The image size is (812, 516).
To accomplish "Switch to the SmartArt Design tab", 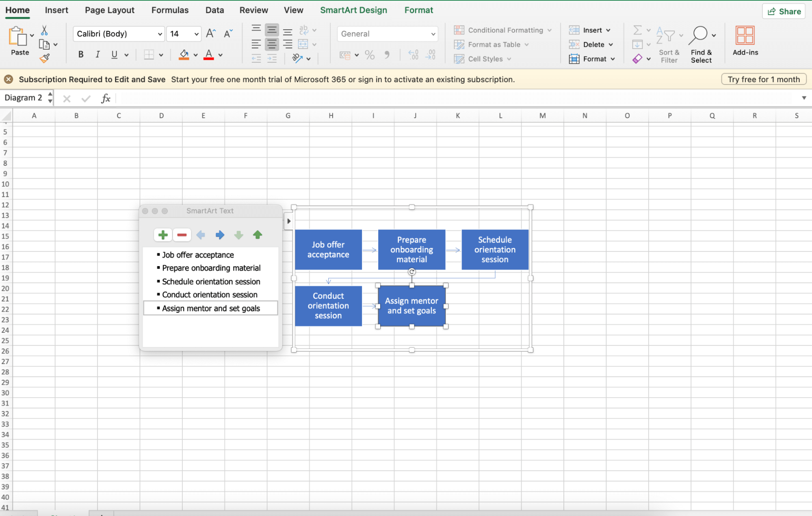I will pos(353,10).
